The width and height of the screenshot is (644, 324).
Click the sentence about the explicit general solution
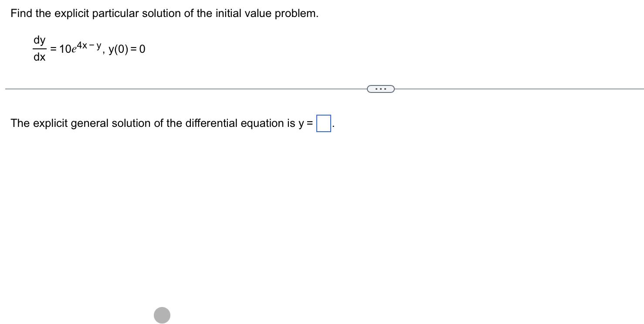[161, 123]
